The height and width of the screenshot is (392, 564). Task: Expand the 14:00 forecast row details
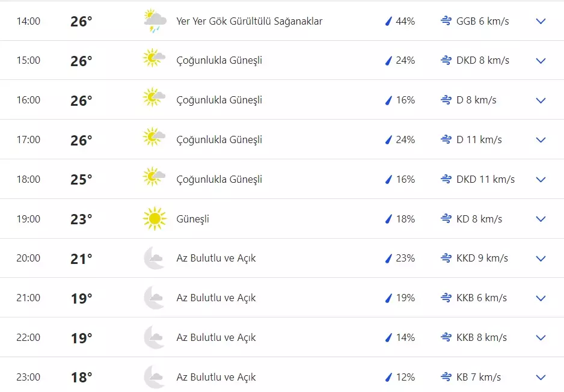tap(540, 21)
